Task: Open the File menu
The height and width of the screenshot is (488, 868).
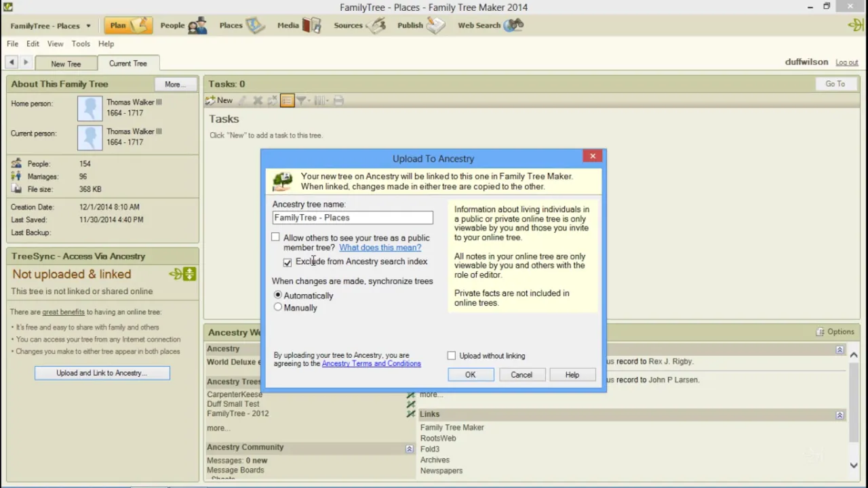Action: pyautogui.click(x=12, y=43)
